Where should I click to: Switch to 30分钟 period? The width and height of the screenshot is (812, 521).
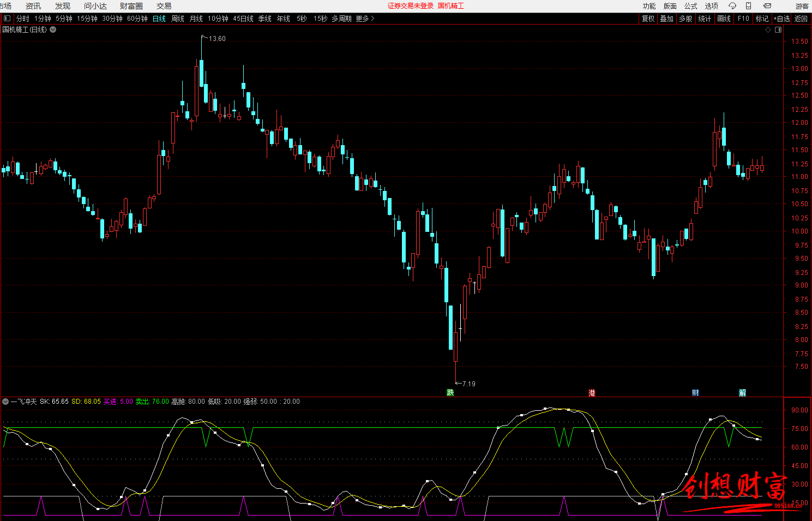pos(112,19)
